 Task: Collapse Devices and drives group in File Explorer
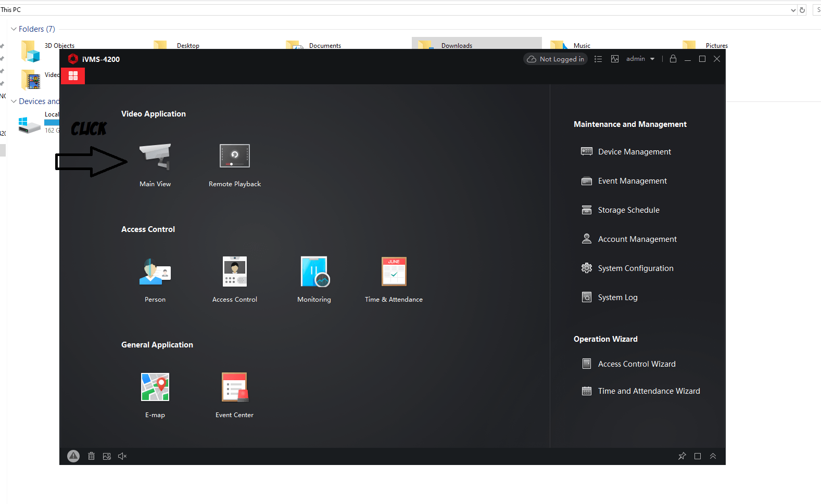click(14, 101)
